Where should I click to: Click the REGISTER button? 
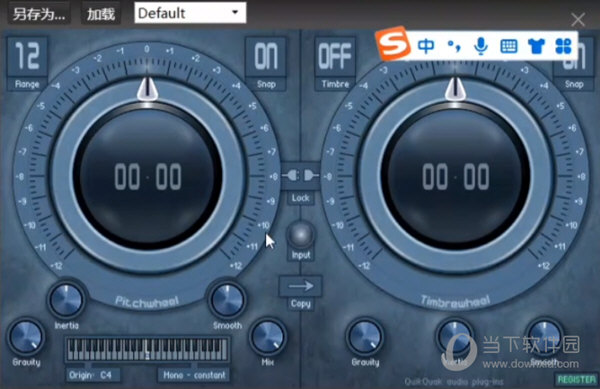click(576, 379)
